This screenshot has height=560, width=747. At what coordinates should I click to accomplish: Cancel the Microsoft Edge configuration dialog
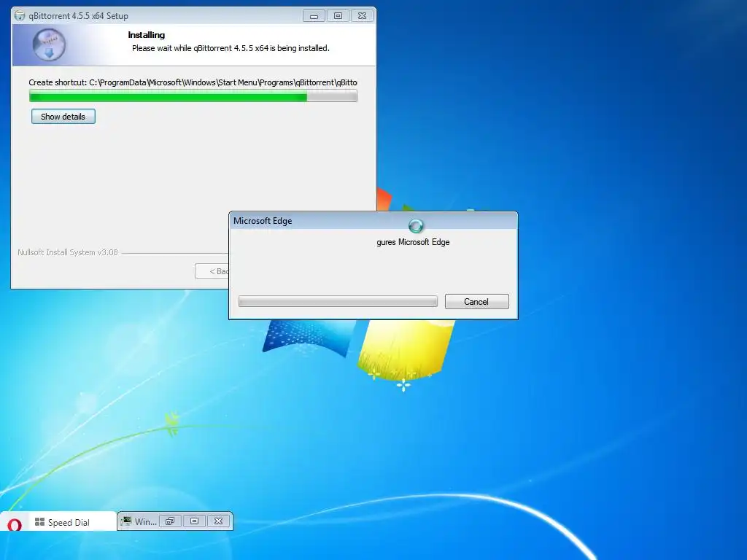pos(476,301)
